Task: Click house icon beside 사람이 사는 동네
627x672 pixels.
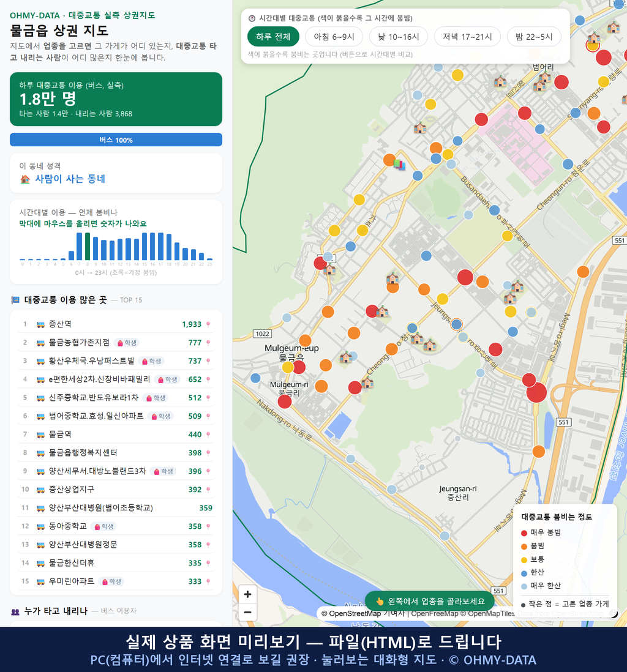Action: 25,179
